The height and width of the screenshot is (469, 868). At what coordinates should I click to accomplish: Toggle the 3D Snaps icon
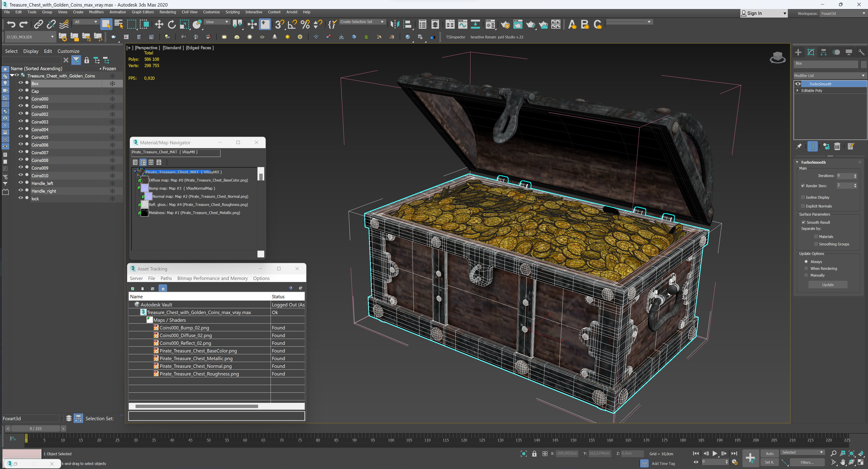[x=279, y=24]
